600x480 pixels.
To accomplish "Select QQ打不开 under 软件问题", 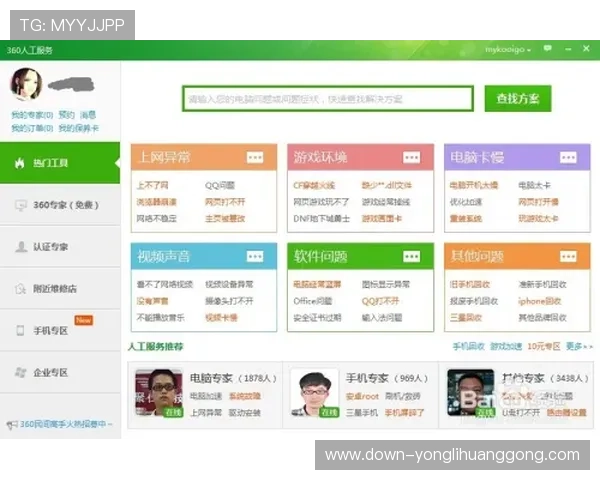I will coord(380,301).
